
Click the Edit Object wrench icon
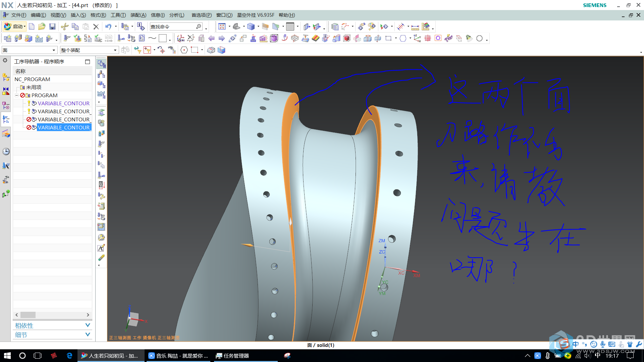pyautogui.click(x=101, y=196)
